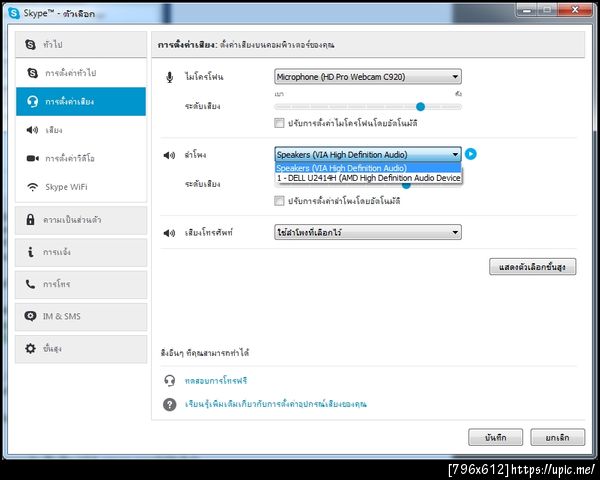Close the Skype options window
This screenshot has width=600, height=480.
coord(575,10)
